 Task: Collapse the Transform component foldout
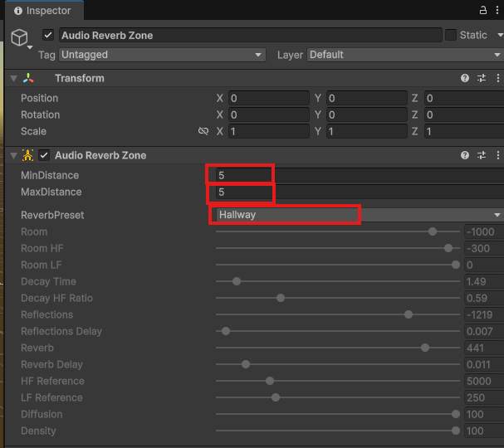click(x=12, y=78)
